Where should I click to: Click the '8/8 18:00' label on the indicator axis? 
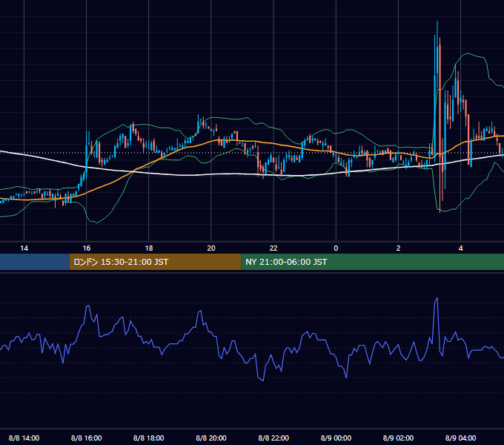coord(149,438)
